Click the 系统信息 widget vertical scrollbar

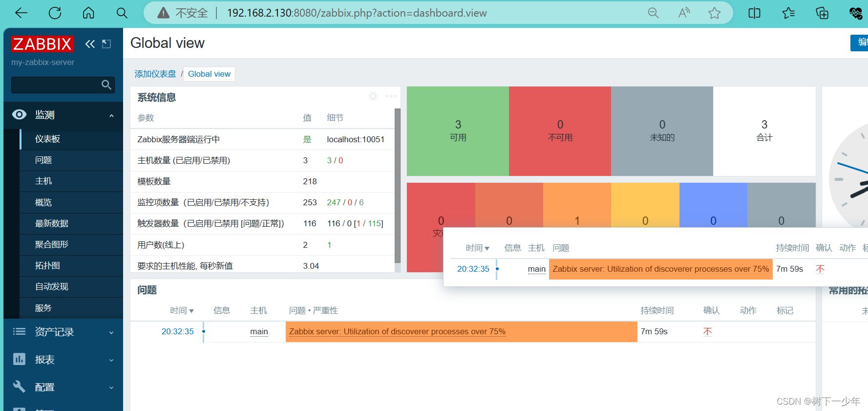tap(397, 186)
